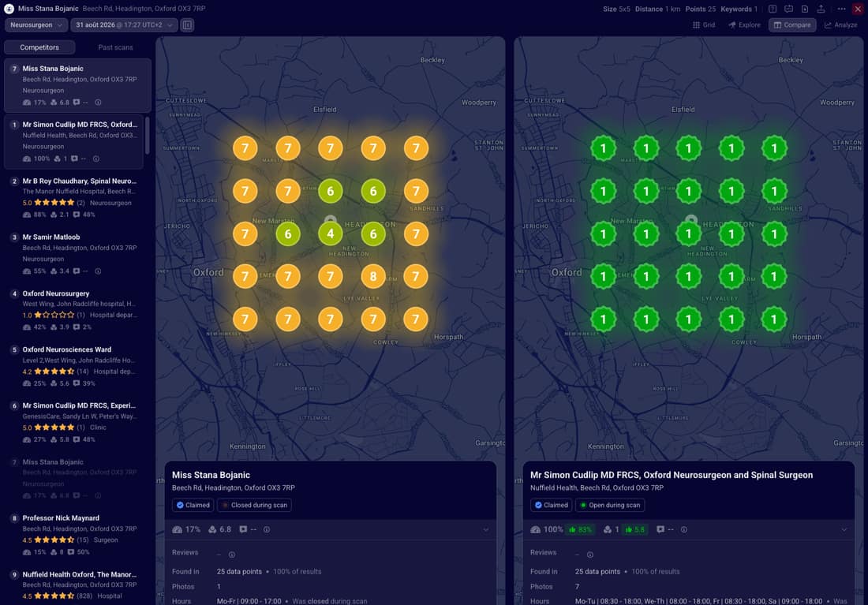Viewport: 868px width, 605px height.
Task: Click info icon in Mr Simon Cudlip stats row
Action: click(96, 159)
